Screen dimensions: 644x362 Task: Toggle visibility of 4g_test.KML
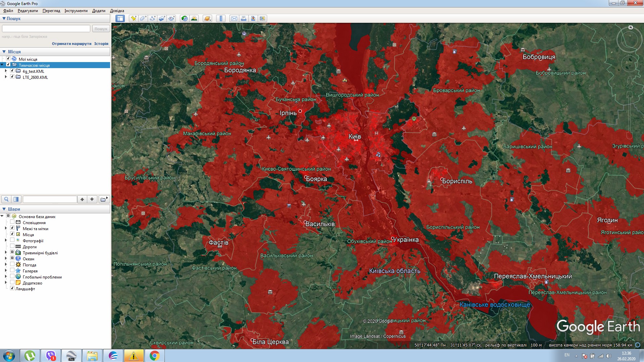12,71
